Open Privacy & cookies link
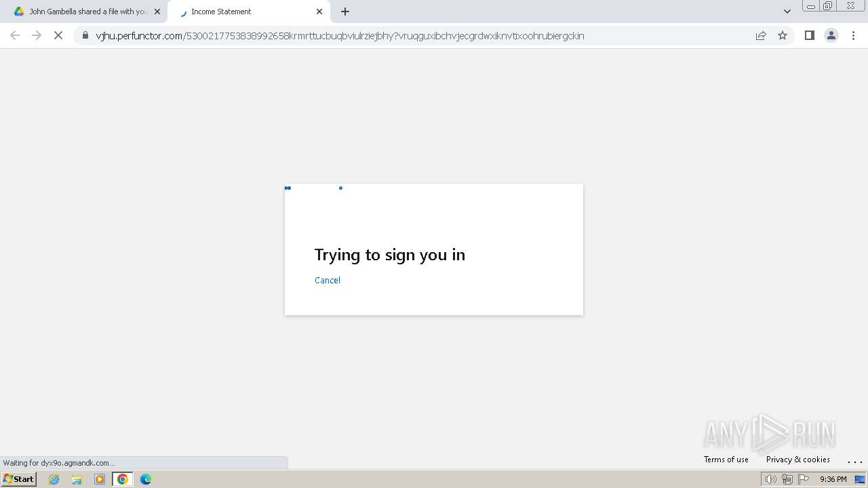 (798, 459)
